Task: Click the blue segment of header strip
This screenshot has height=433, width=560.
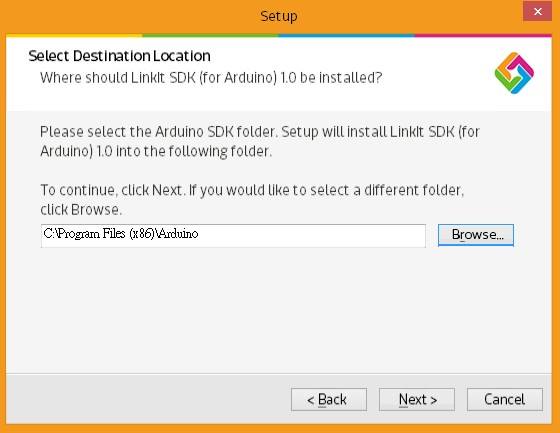Action: point(346,36)
